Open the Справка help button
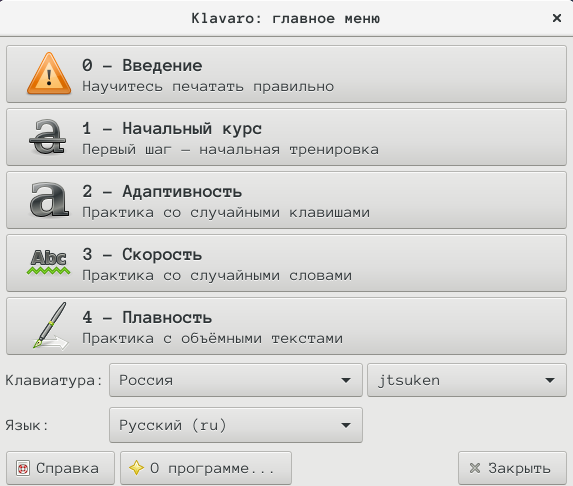This screenshot has width=573, height=486. pos(60,468)
